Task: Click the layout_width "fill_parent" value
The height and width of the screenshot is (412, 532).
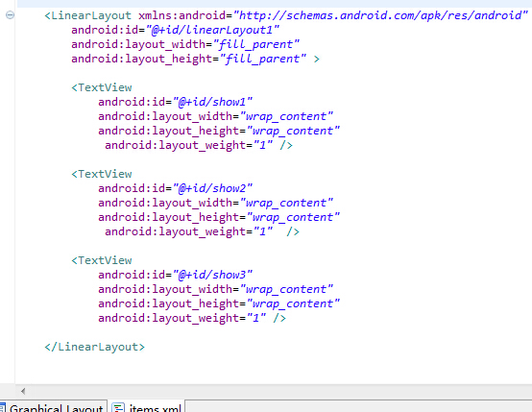Action: [x=256, y=44]
